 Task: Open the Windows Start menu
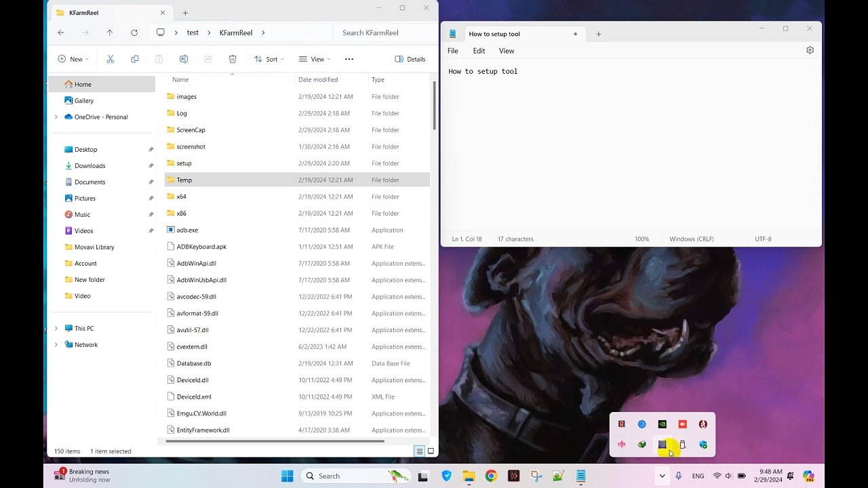288,476
